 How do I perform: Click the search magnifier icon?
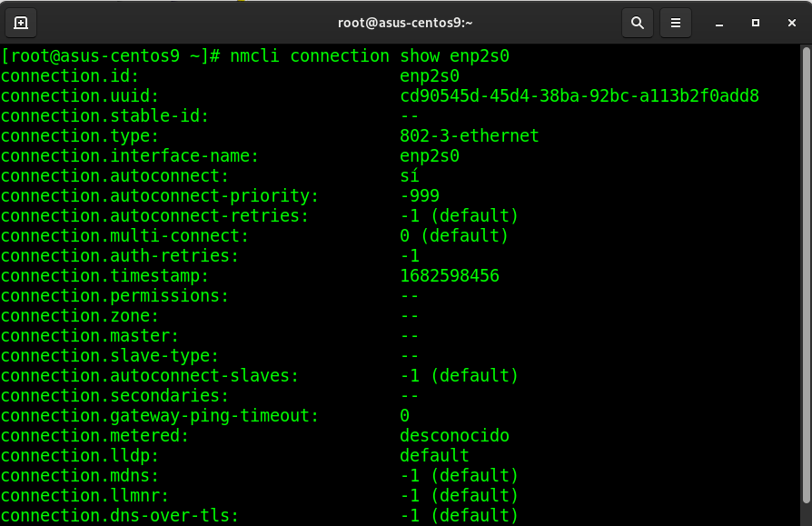click(x=638, y=23)
